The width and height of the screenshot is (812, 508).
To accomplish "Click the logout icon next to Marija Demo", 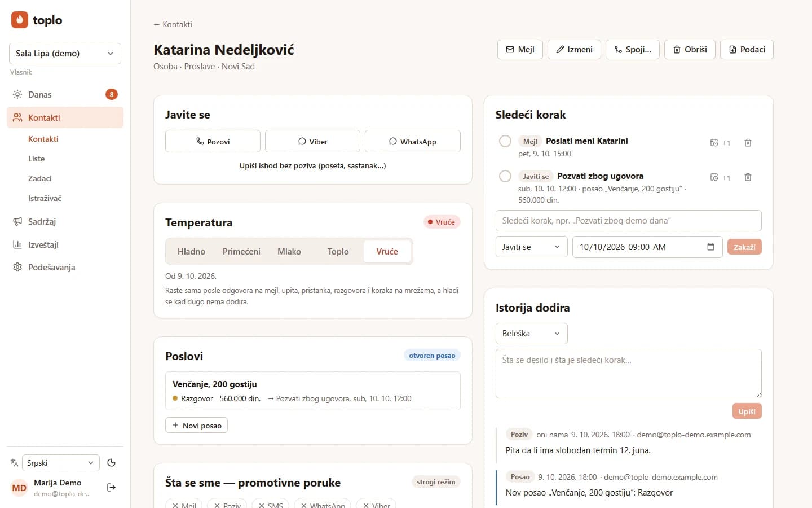I will 112,487.
